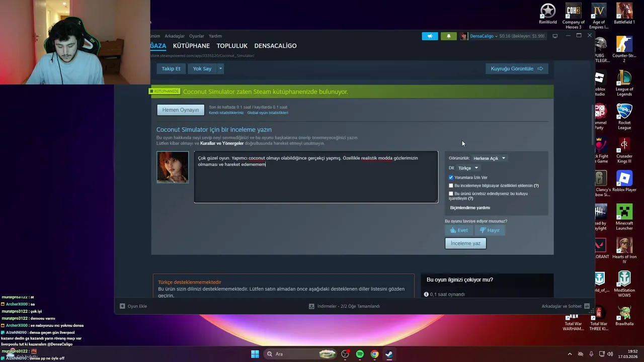Screen dimensions: 644x362
Task: Click the Oyun Ekle label
Action: coord(137,306)
